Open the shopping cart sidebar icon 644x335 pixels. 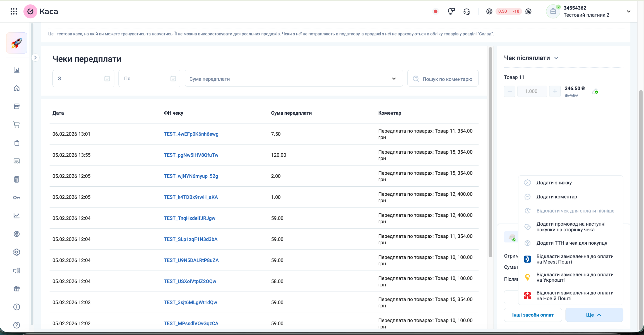[17, 124]
